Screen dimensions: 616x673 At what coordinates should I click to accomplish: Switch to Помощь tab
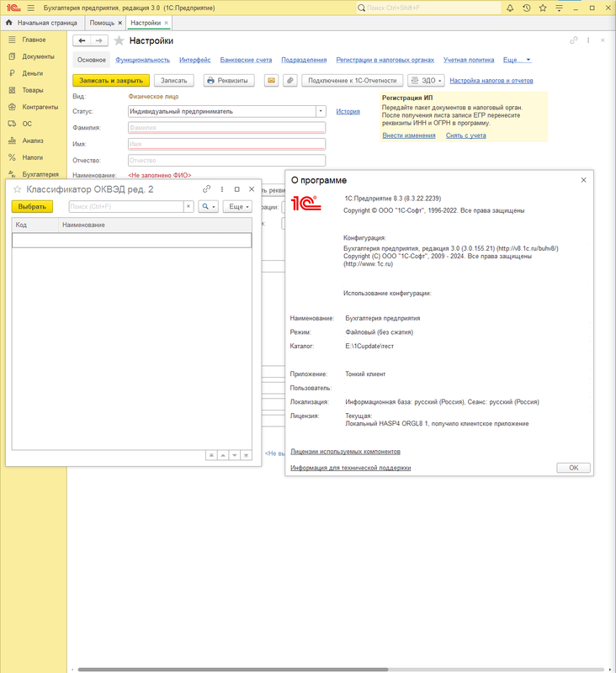102,23
